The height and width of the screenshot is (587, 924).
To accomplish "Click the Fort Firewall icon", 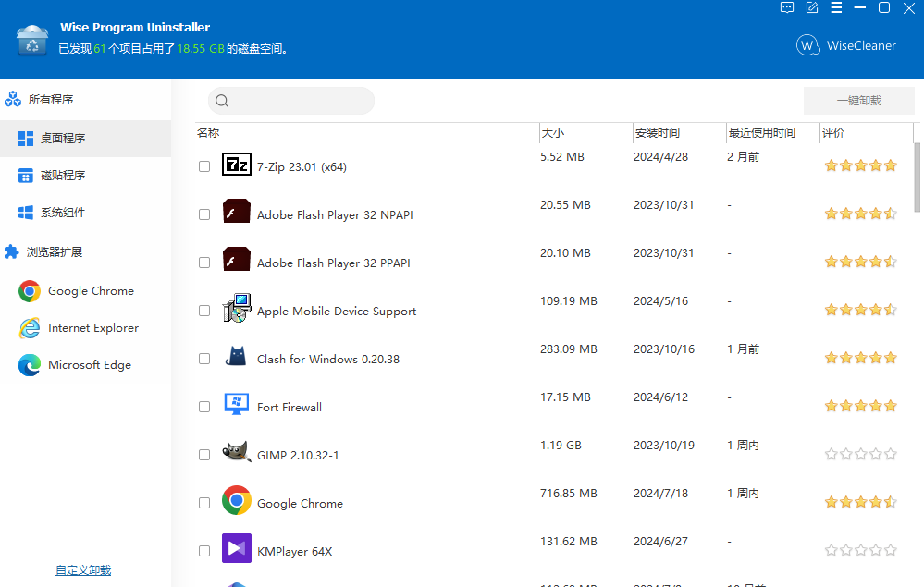I will click(237, 406).
